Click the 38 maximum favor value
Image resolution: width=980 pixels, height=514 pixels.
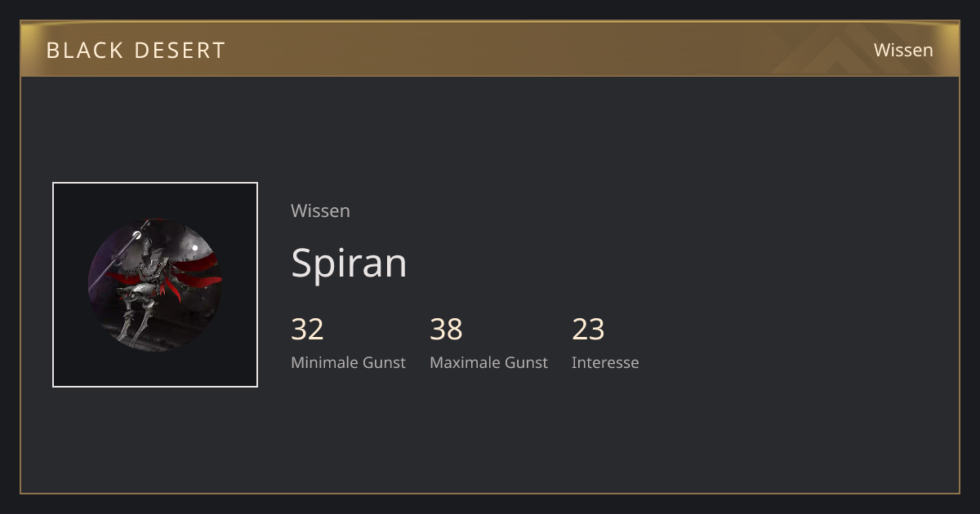(x=446, y=330)
